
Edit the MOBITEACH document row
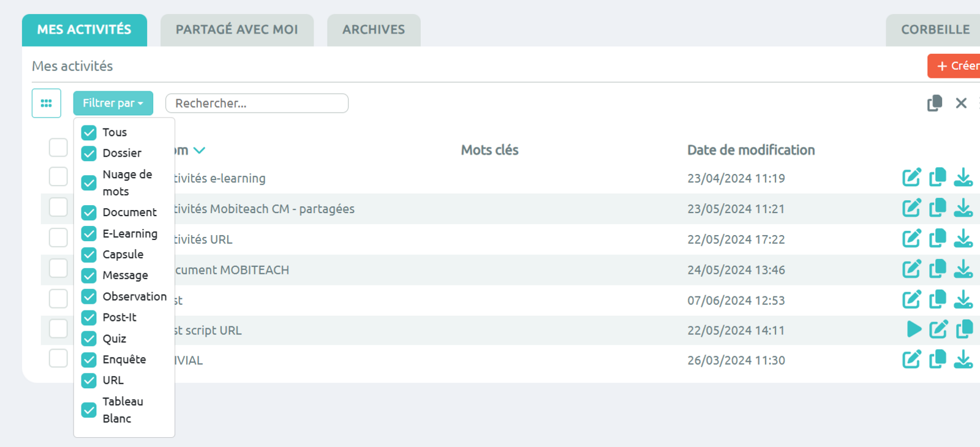tap(911, 269)
